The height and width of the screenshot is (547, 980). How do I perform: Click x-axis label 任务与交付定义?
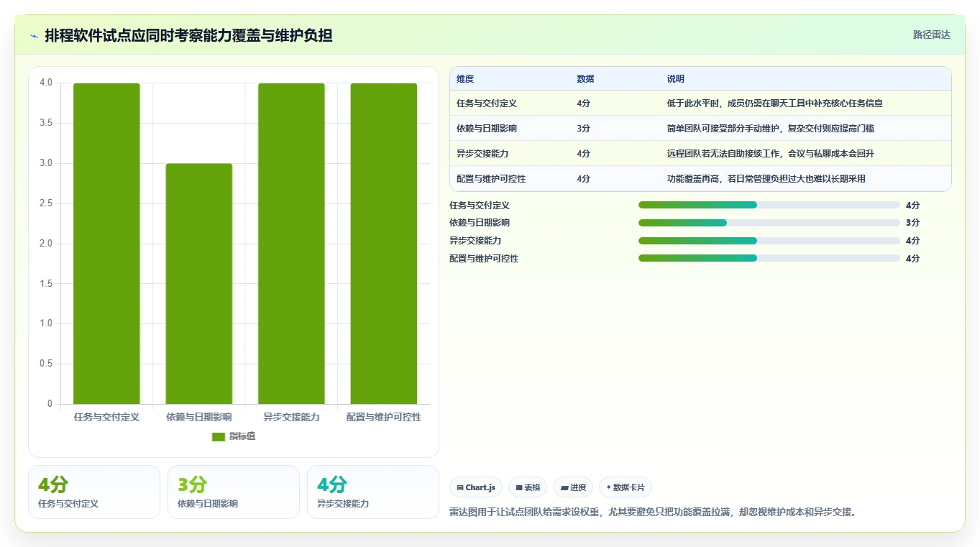point(106,417)
